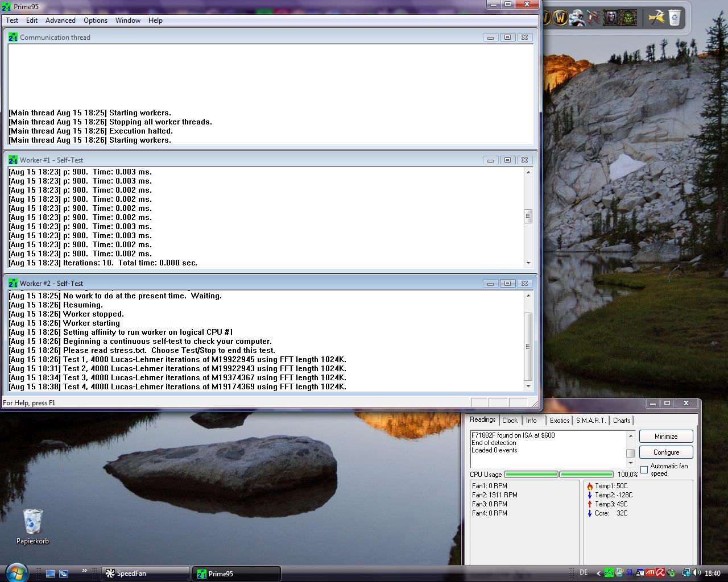Click the volume speaker tray icon

(x=697, y=573)
